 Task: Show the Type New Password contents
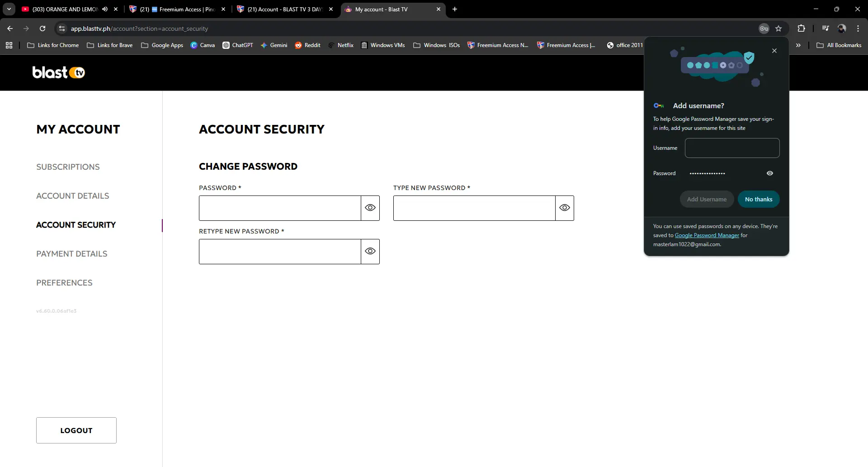565,208
